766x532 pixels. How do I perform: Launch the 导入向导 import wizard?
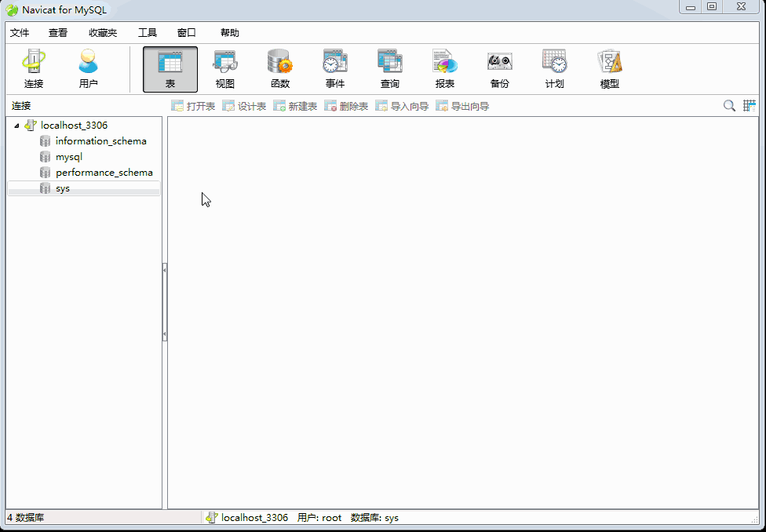click(x=402, y=106)
